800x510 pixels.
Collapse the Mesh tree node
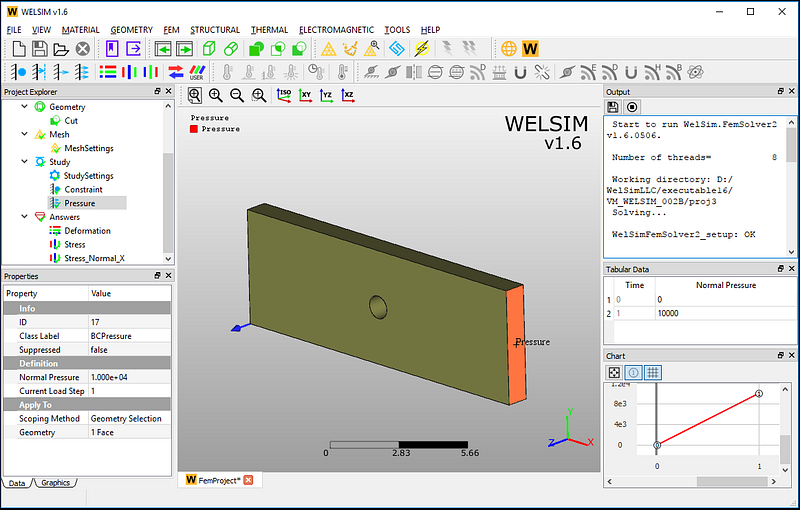25,134
